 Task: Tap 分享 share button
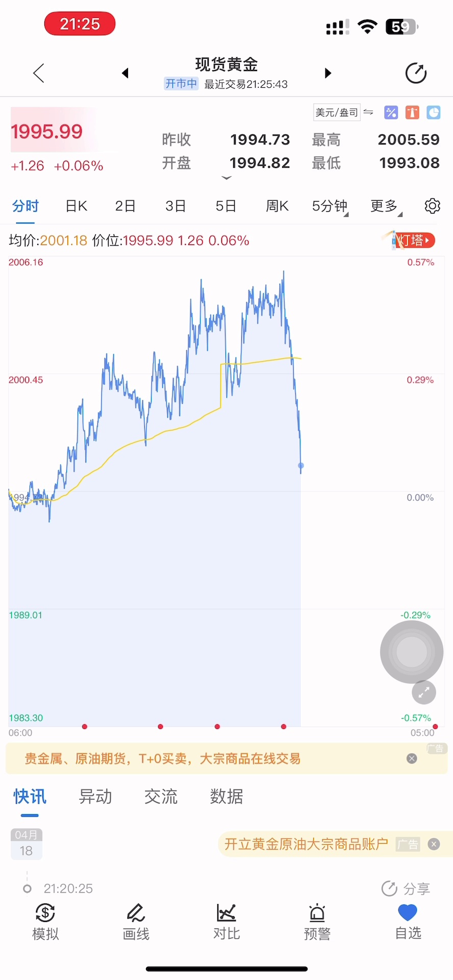tap(406, 889)
